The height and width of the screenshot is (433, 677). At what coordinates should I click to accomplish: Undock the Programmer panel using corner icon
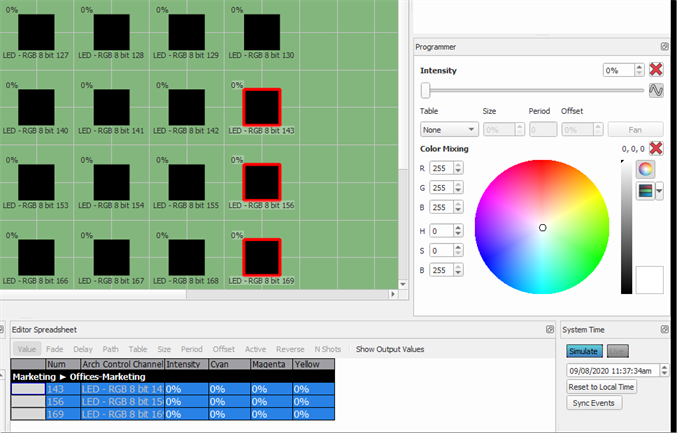664,47
